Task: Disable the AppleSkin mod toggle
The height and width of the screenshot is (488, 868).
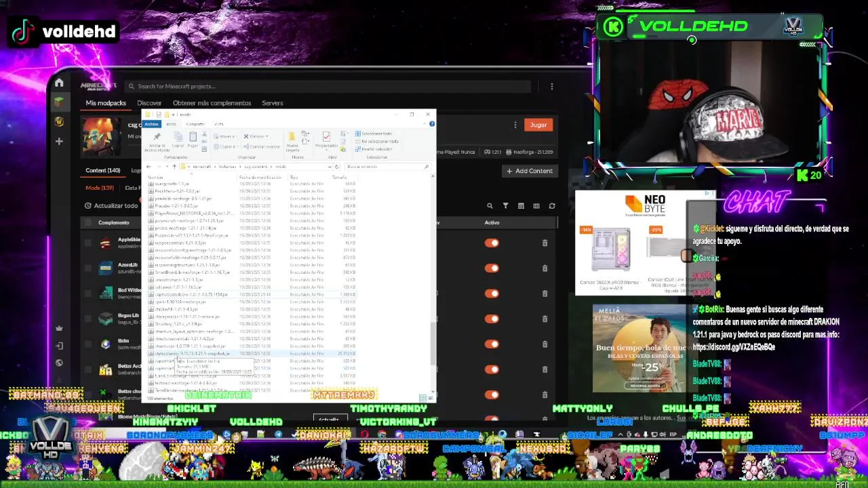Action: [492, 243]
